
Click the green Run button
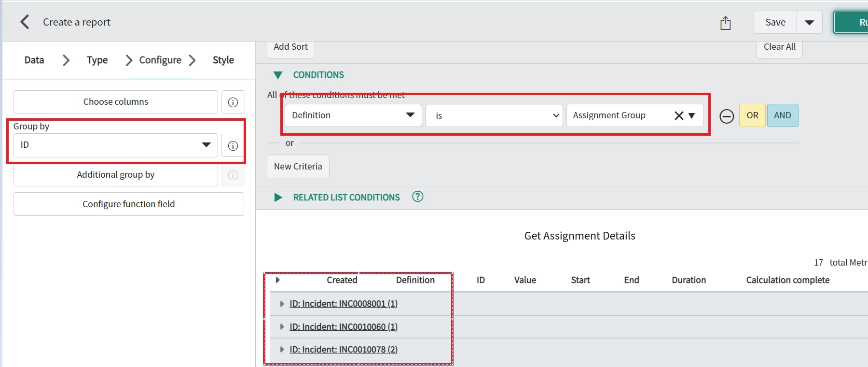[x=852, y=22]
